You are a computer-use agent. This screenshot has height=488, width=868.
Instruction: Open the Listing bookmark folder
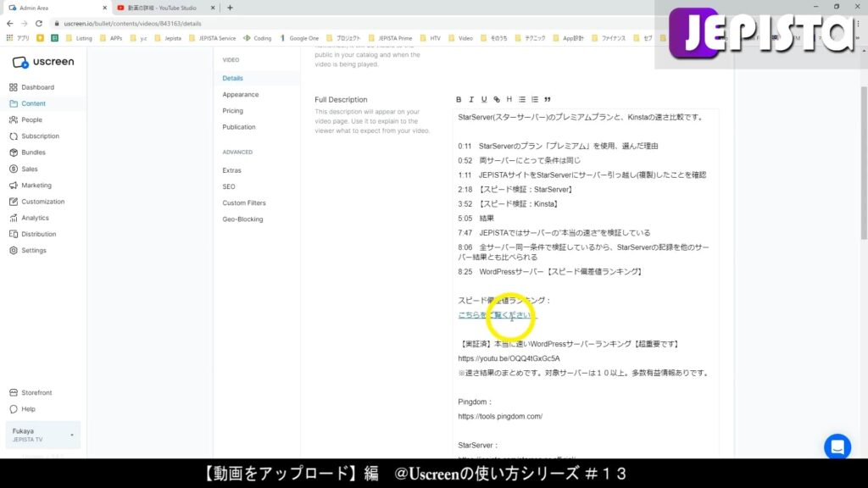coord(79,38)
